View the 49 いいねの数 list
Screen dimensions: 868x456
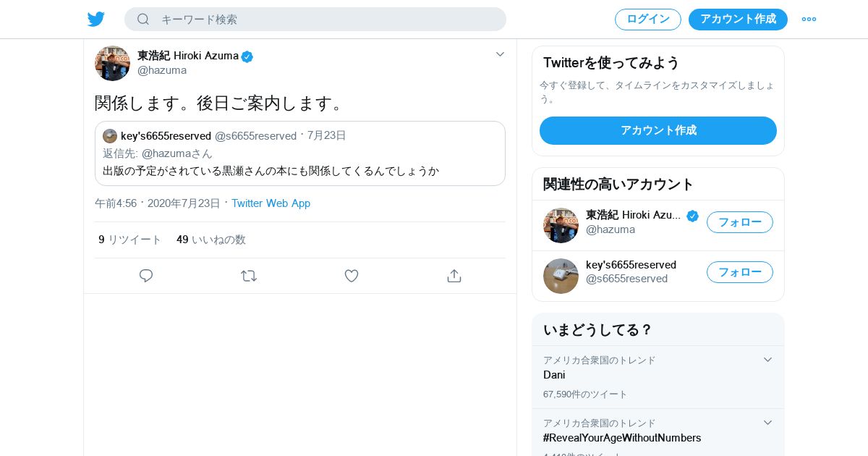211,240
